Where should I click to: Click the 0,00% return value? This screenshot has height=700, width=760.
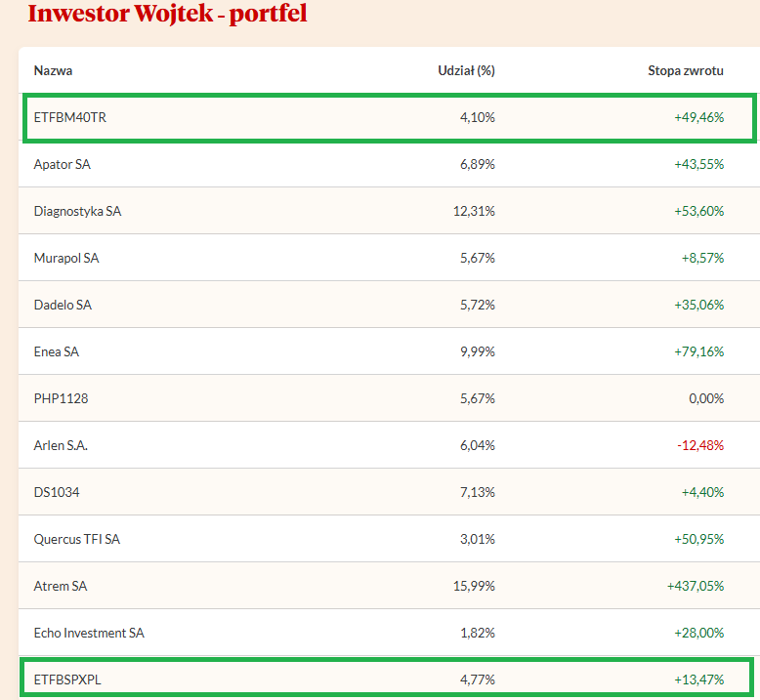[706, 398]
